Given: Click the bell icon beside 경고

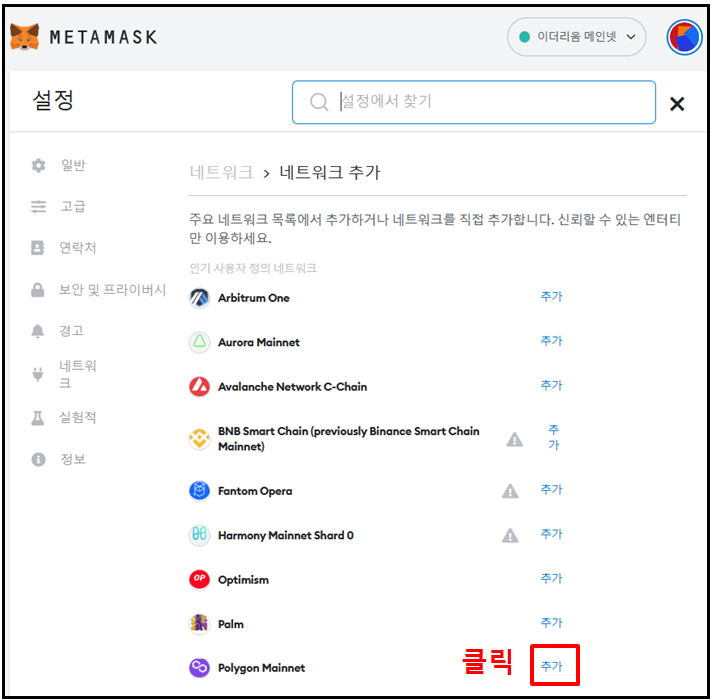Looking at the screenshot, I should (38, 331).
